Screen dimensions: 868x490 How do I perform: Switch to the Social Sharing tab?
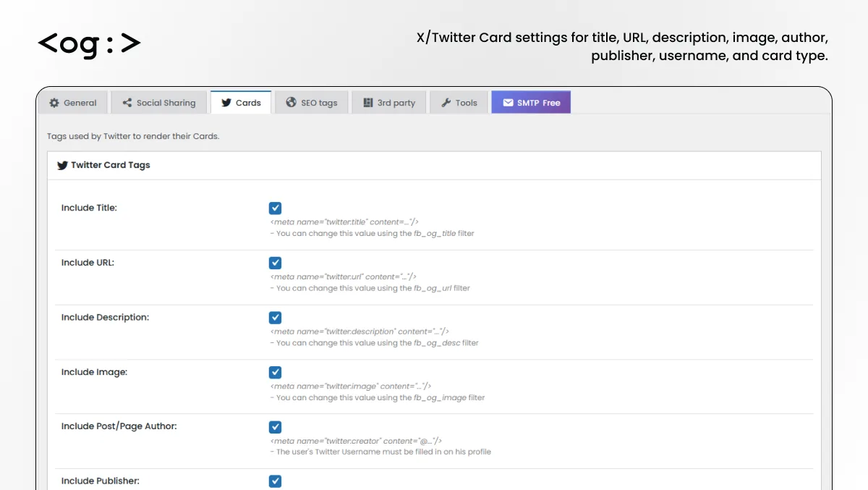[x=158, y=103]
